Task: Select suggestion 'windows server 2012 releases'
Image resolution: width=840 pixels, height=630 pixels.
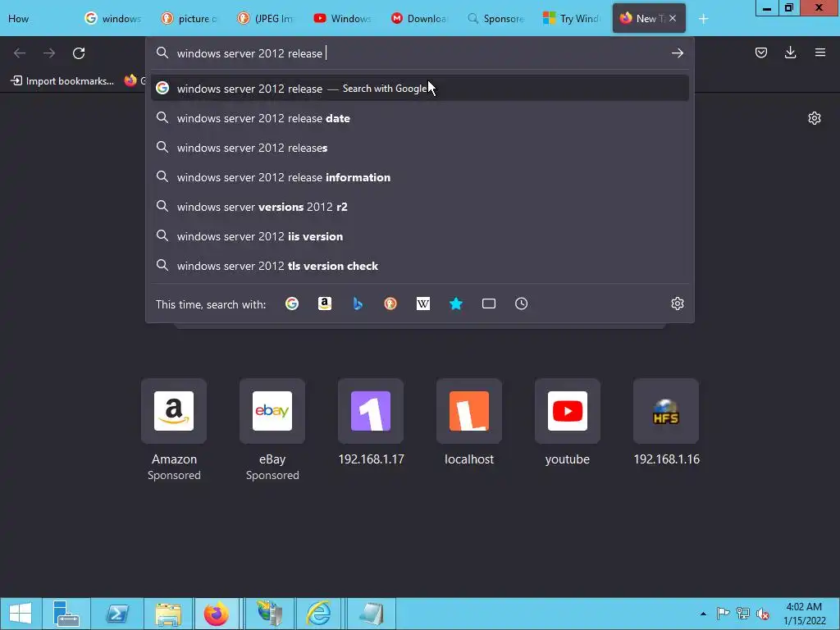Action: click(419, 148)
